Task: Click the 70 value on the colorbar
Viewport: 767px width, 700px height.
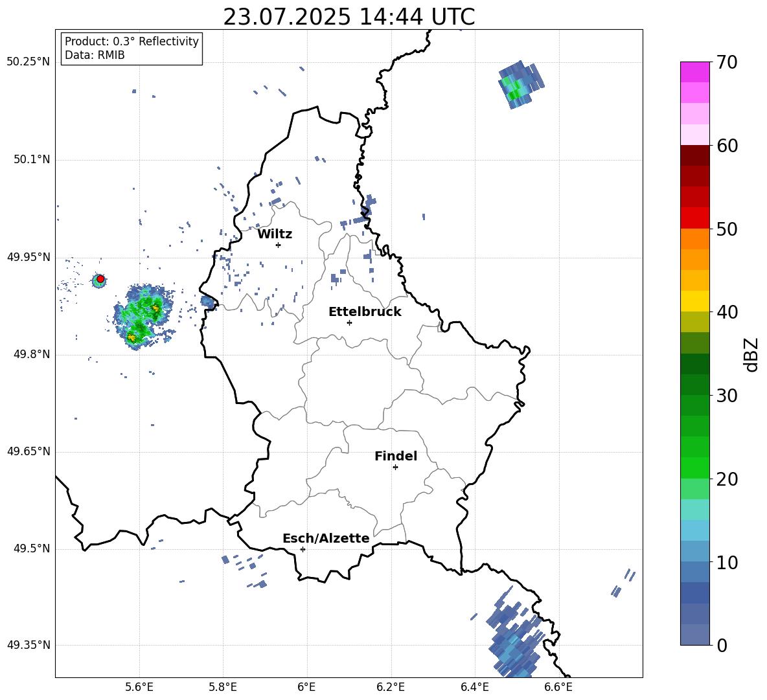Action: tap(727, 62)
